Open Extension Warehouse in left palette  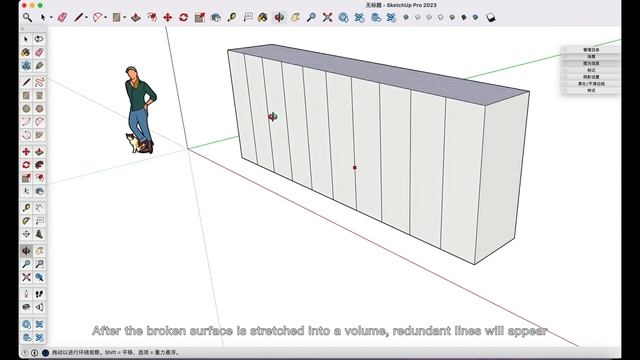tap(39, 324)
